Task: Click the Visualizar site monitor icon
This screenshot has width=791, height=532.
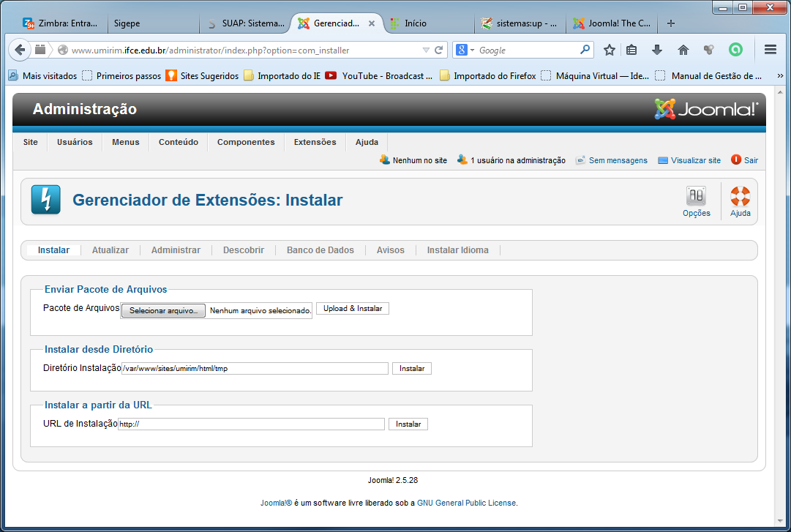Action: point(663,160)
